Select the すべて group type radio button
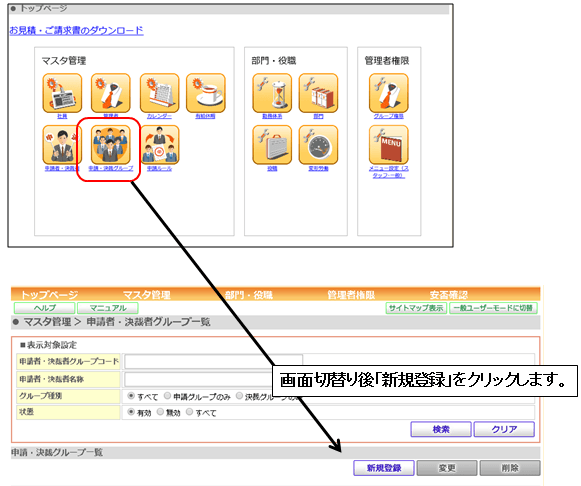The width and height of the screenshot is (581, 486). 131,396
